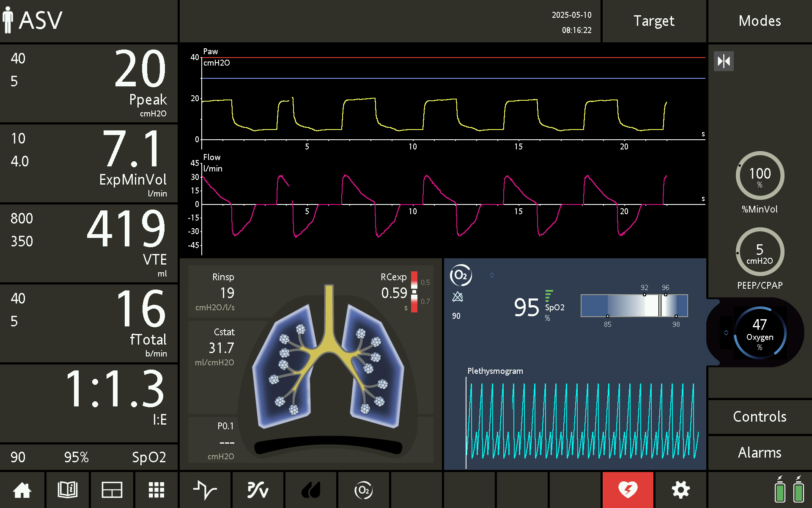Screen dimensions: 812x508
Task: Expand the Oxygen control chevron arrows
Action: point(726,333)
